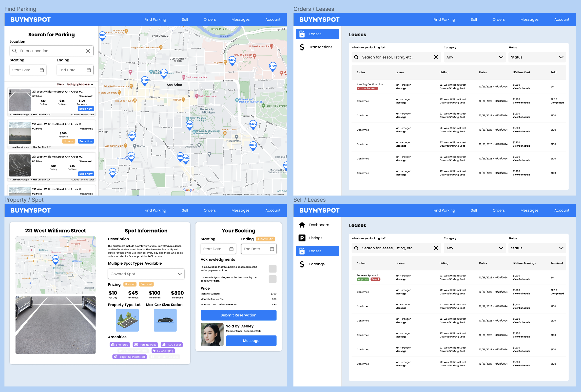Select Transactions tab in Orders sidebar
The width and height of the screenshot is (581, 392).
click(317, 47)
